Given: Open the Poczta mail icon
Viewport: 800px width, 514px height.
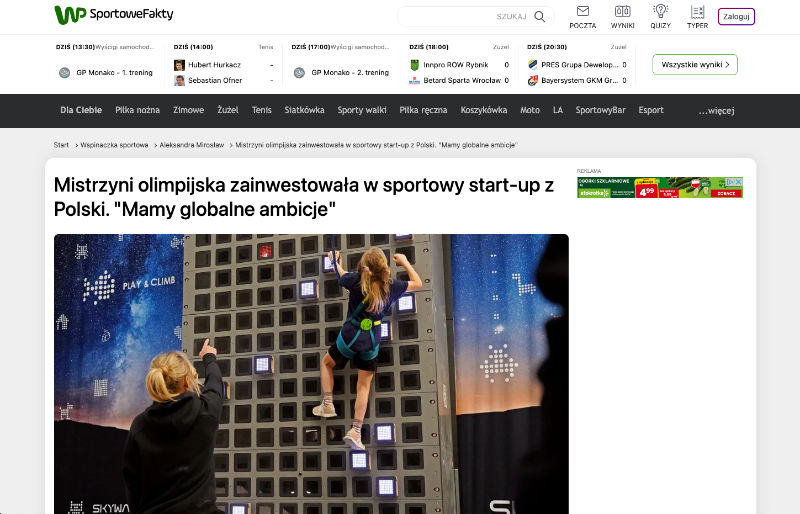Looking at the screenshot, I should click(x=582, y=11).
